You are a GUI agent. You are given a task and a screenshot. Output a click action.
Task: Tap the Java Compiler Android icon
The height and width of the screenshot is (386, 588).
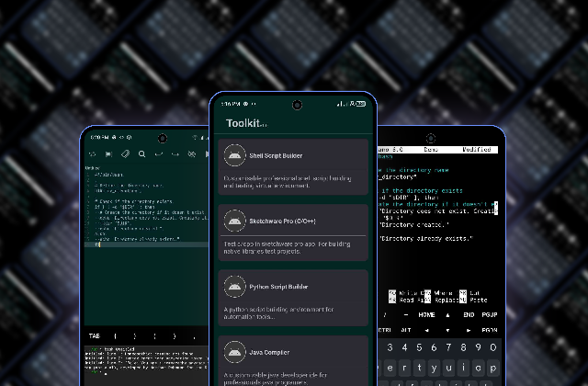(235, 352)
